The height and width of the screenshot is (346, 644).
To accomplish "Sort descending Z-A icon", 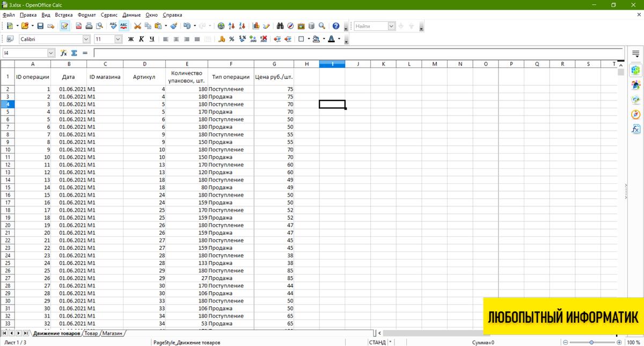I will [x=242, y=26].
